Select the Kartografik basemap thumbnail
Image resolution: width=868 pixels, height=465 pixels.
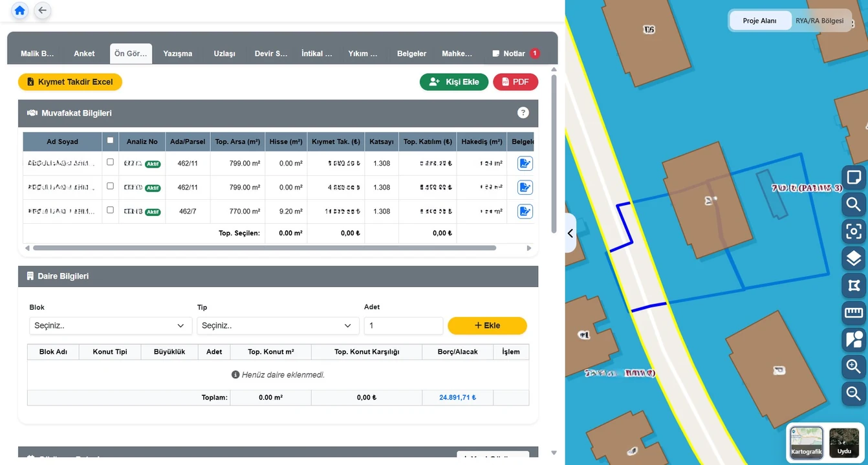coord(807,442)
